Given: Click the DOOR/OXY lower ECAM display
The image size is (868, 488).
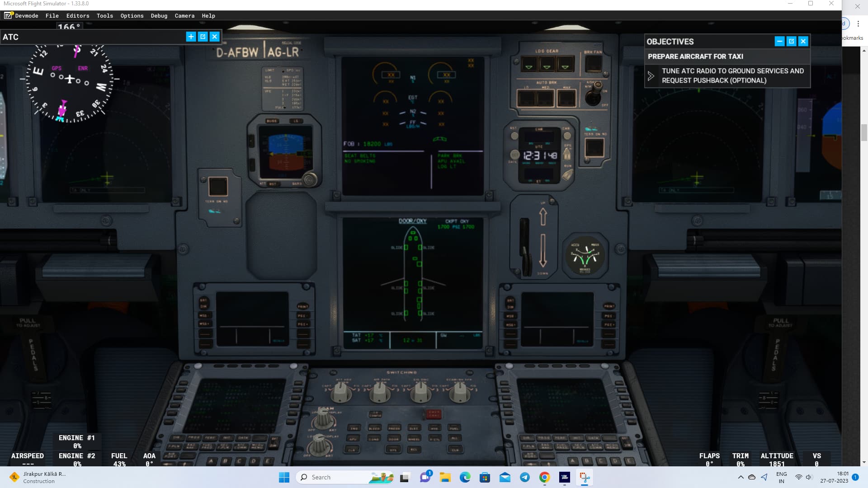Looking at the screenshot, I should click(413, 283).
